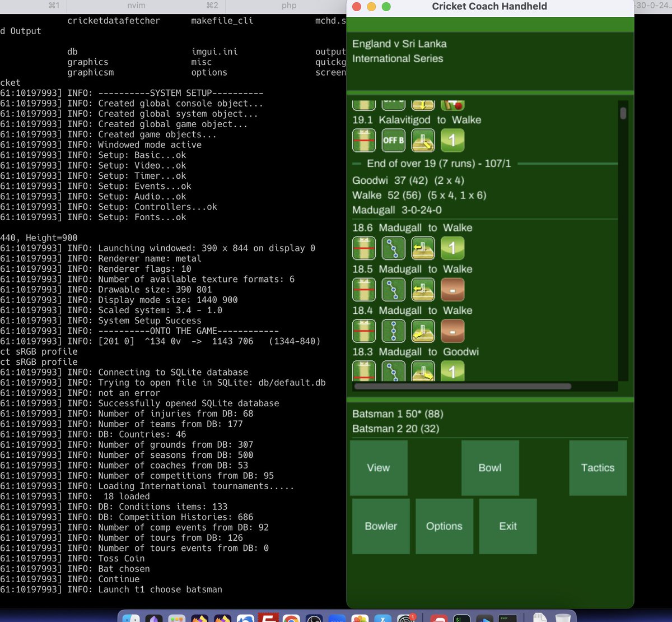Viewport: 672px width, 622px height.
Task: Click the 18.6 Madugall to Walke line
Action: pyautogui.click(x=412, y=228)
